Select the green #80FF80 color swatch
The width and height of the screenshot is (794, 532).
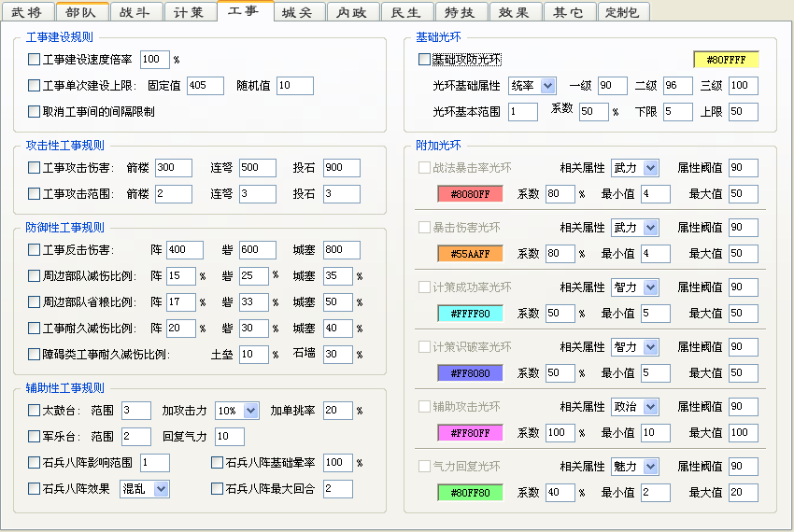[471, 493]
